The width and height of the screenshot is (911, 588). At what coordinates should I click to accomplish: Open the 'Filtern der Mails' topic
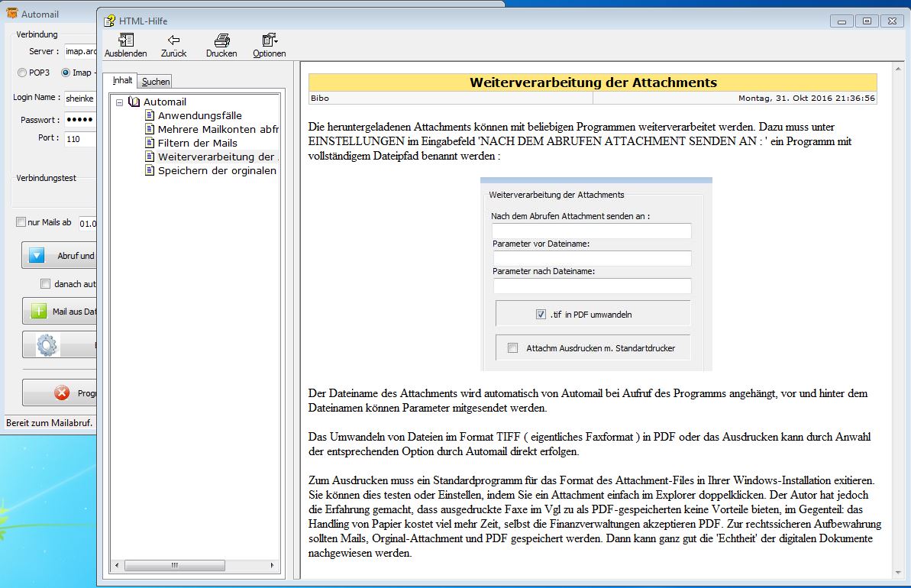coord(197,143)
